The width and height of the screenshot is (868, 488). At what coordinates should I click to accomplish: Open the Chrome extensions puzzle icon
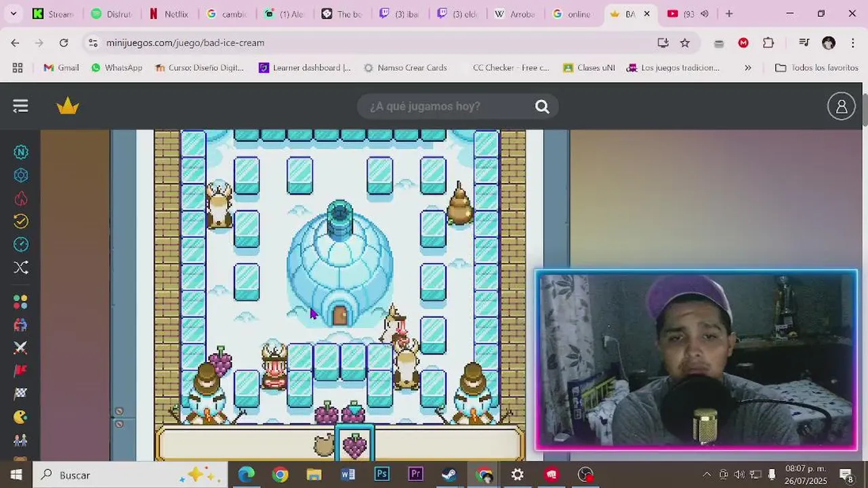768,43
